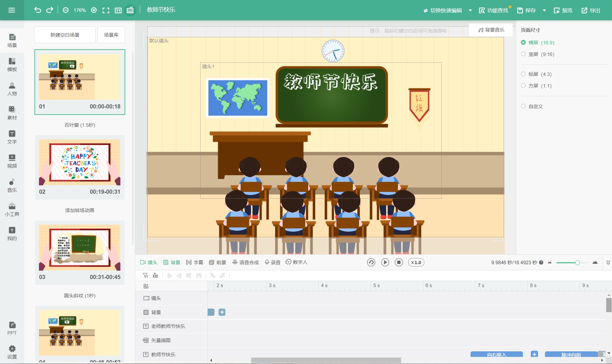Image resolution: width=612 pixels, height=364 pixels.
Task: Open the 素材 materials panel
Action: (12, 113)
